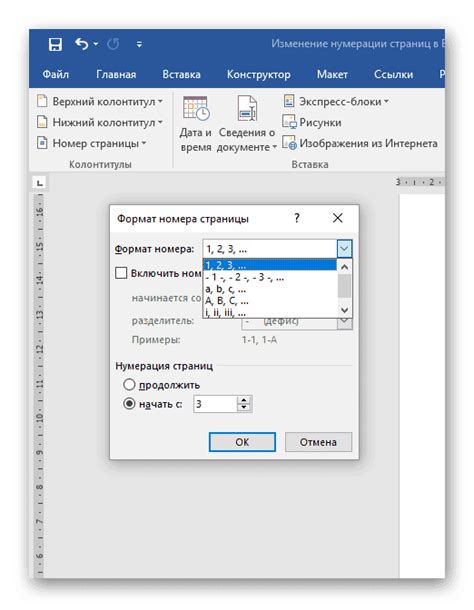
Task: Click the Дата и время calendar icon
Action: pyautogui.click(x=196, y=108)
